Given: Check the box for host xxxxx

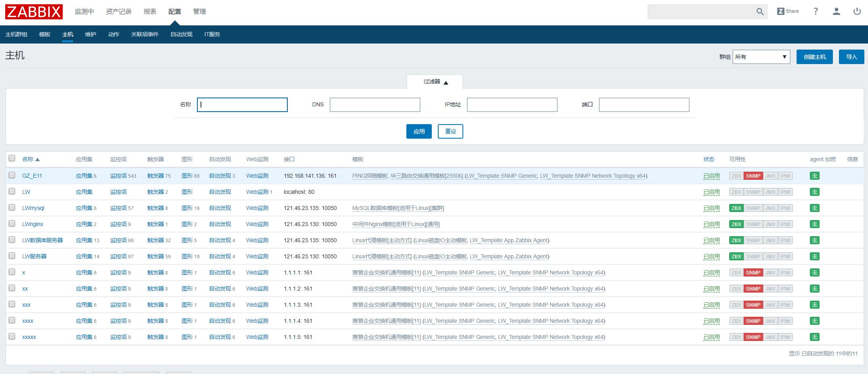Looking at the screenshot, I should point(12,337).
